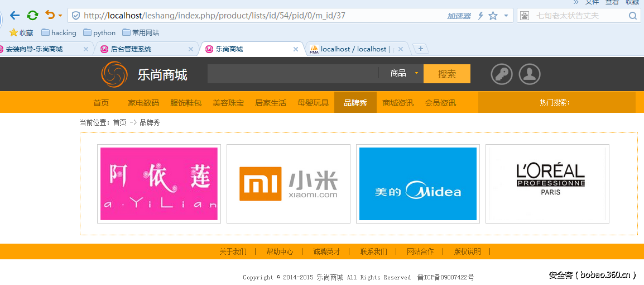
Task: Click the lightning bolt accelerator icon
Action: [x=480, y=16]
